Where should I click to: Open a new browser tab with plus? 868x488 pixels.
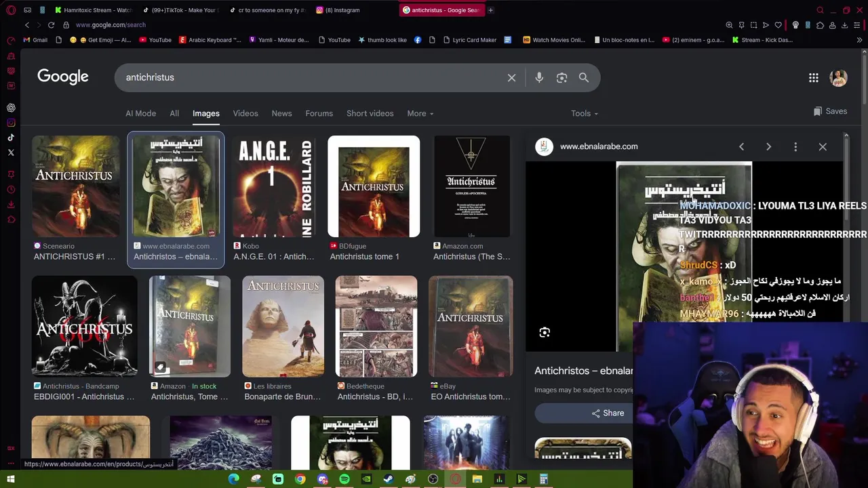pos(490,10)
